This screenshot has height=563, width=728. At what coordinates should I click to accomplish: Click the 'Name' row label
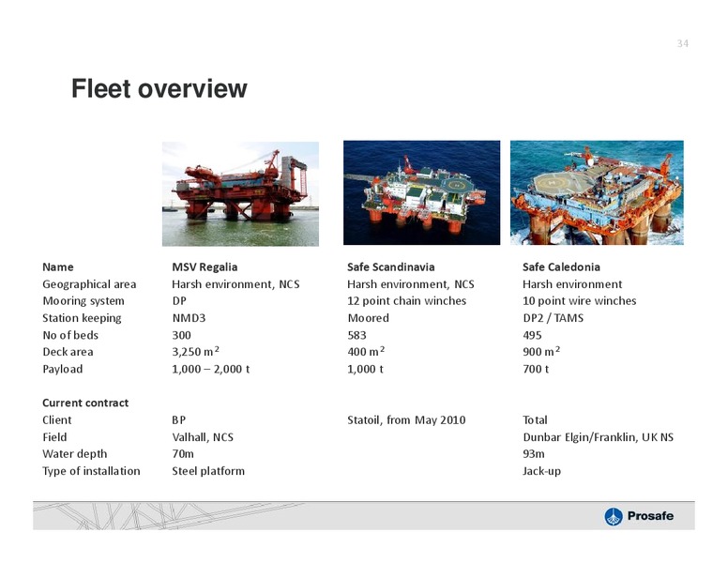pyautogui.click(x=58, y=267)
